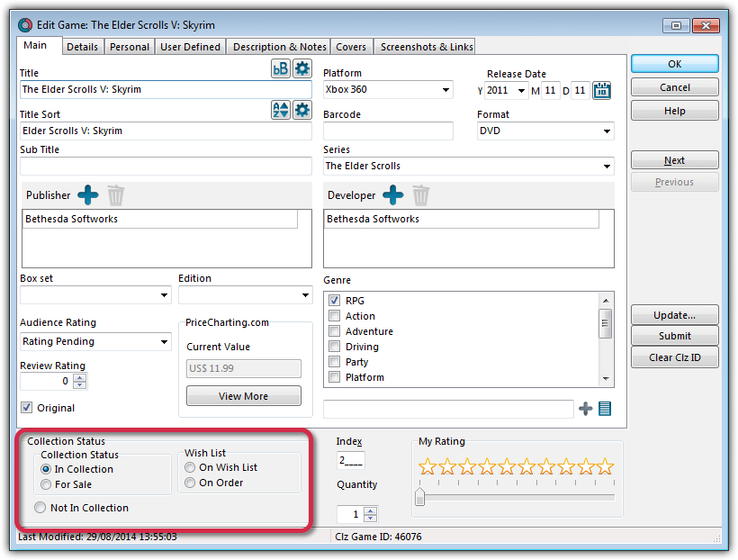Add a new publisher with plus icon
Screen dimensions: 738x560
coord(88,195)
